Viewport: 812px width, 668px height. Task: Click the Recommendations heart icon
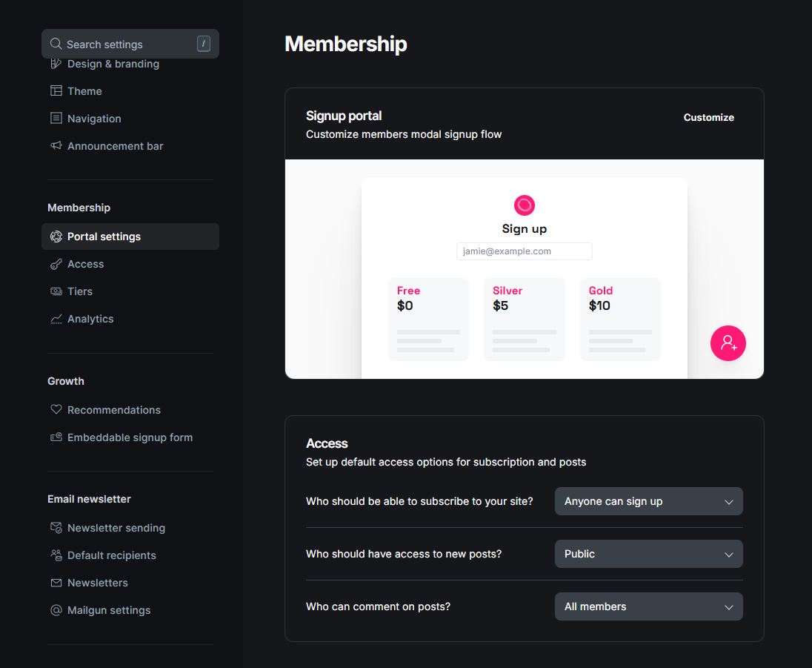coord(56,409)
